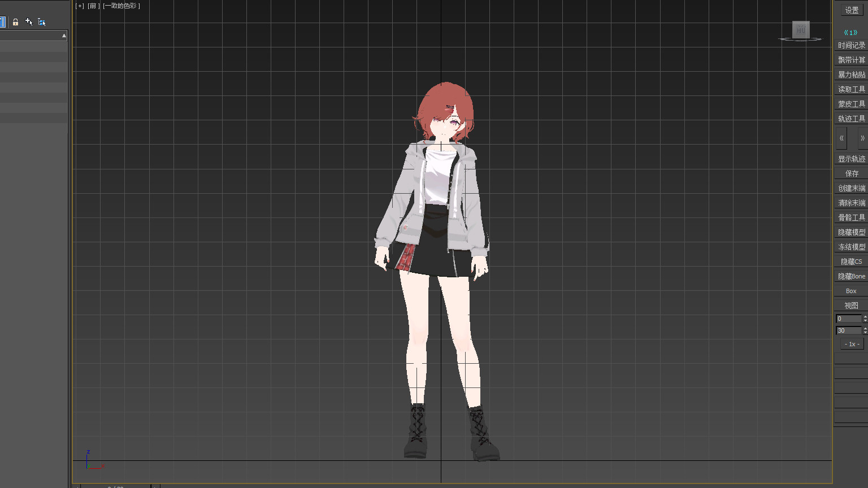
Task: Click the input field showing 0
Action: pos(848,319)
